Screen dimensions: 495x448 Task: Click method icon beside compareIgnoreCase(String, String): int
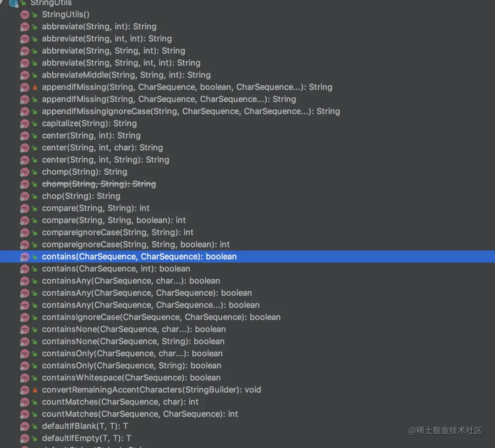click(25, 232)
